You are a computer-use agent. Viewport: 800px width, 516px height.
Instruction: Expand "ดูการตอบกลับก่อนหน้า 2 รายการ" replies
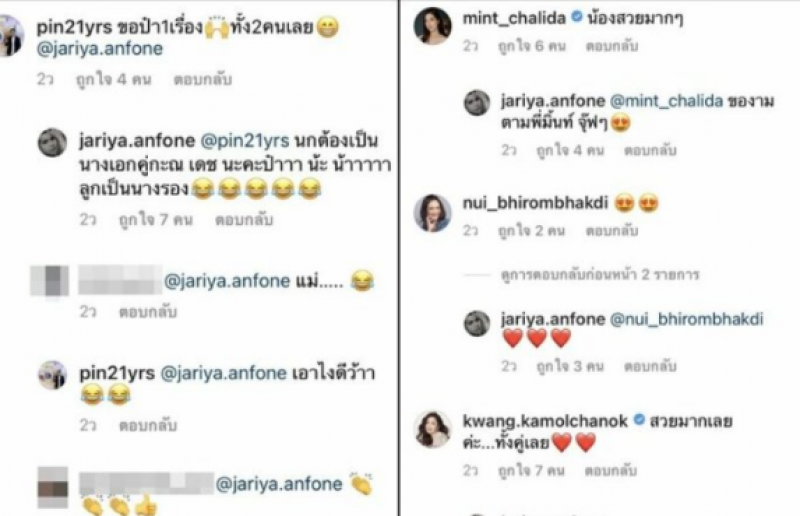pyautogui.click(x=599, y=275)
